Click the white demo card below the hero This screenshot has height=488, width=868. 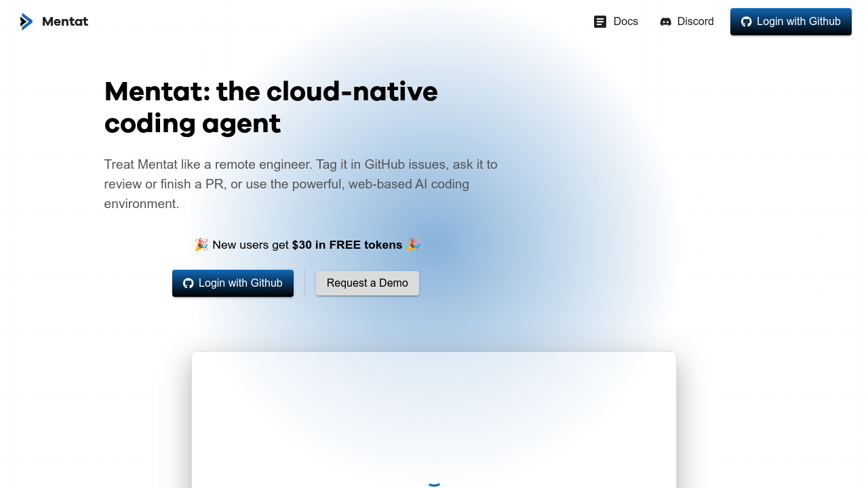tap(434, 420)
